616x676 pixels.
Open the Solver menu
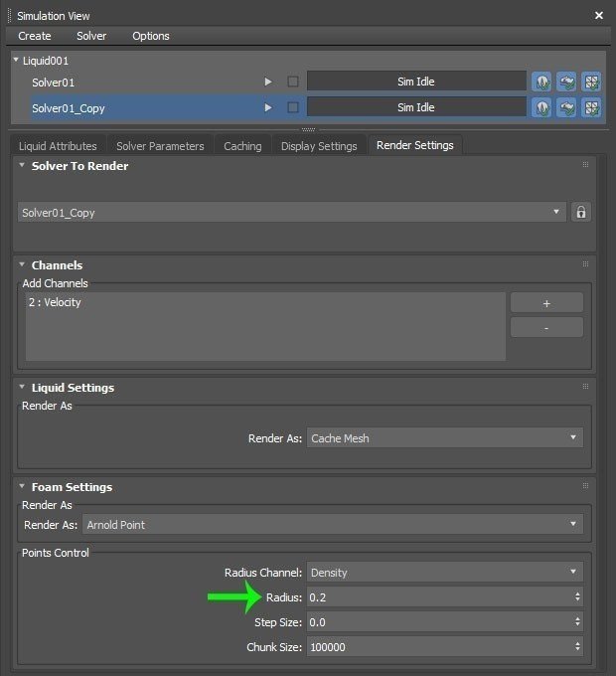91,36
